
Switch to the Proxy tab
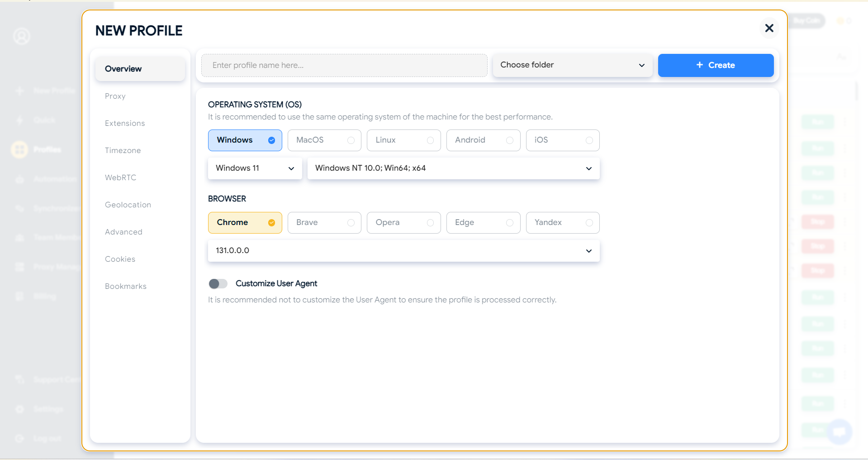click(x=115, y=96)
